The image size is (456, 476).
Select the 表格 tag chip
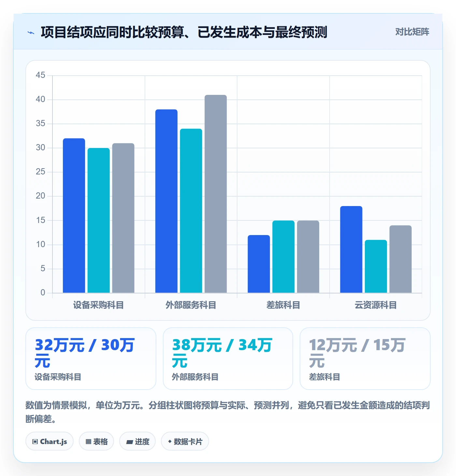(x=96, y=441)
